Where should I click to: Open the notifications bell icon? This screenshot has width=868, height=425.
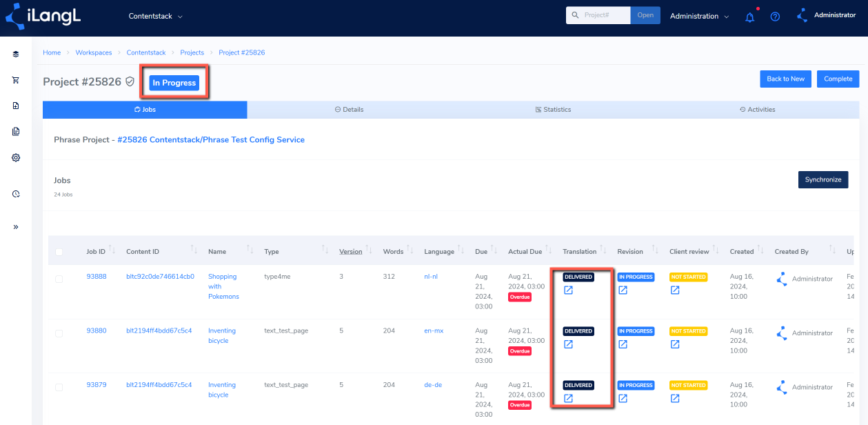[750, 17]
